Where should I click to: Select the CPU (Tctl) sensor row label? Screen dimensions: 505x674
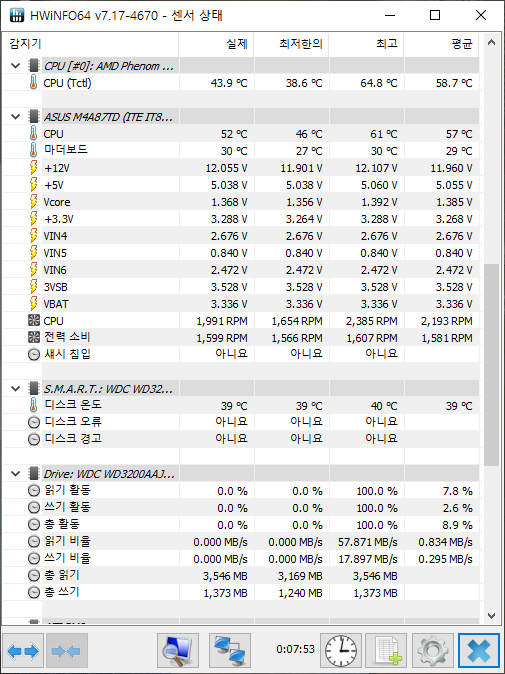(67, 83)
